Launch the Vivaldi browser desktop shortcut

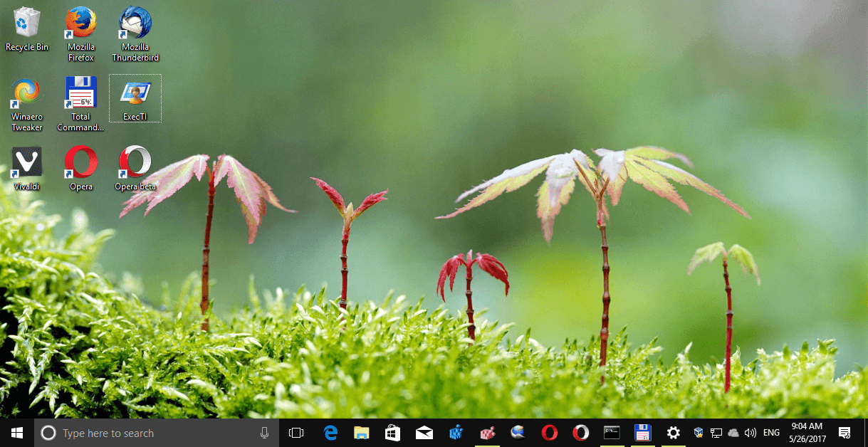tap(26, 158)
